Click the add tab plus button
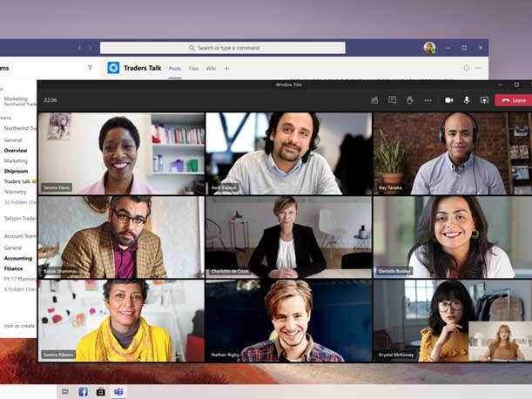Viewport: 532px width, 399px height. (x=226, y=68)
